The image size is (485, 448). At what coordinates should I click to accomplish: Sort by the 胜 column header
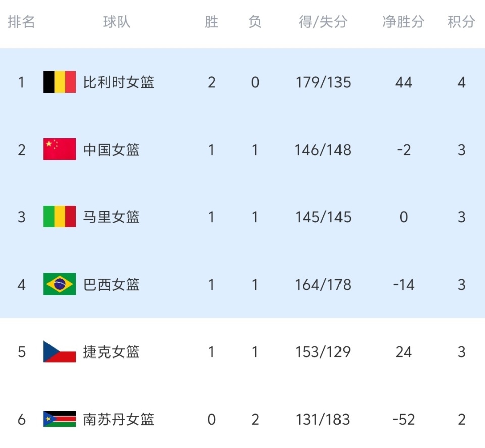click(211, 22)
